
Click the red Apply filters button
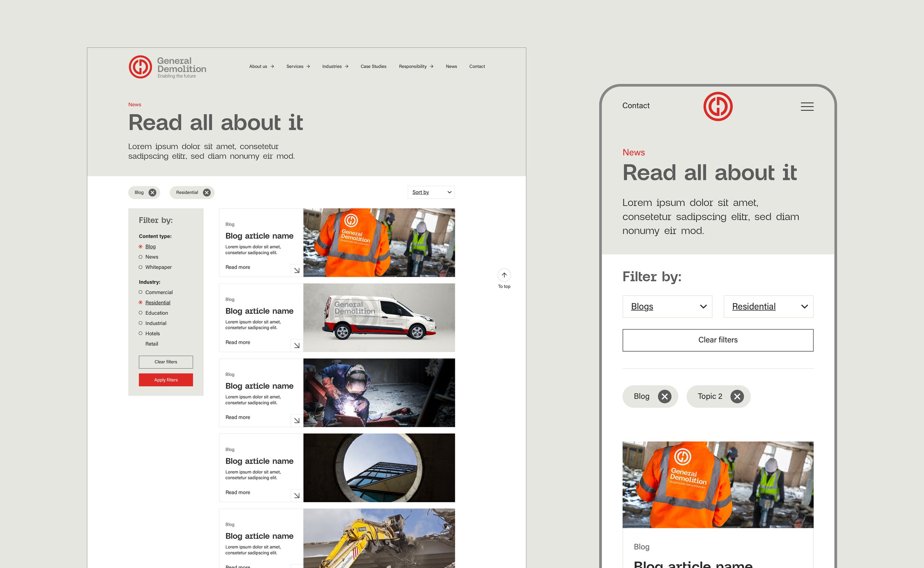point(166,380)
